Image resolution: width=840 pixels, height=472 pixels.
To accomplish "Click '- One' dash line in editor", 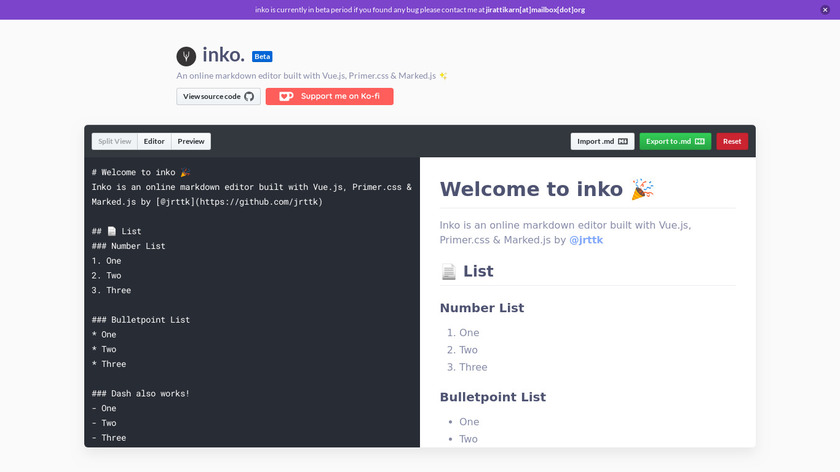I will point(104,408).
